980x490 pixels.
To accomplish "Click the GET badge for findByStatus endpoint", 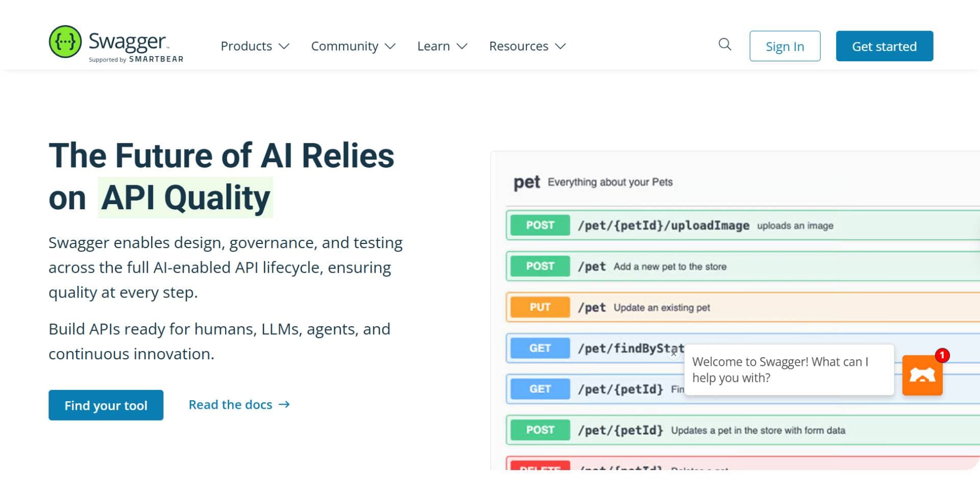I will 540,348.
